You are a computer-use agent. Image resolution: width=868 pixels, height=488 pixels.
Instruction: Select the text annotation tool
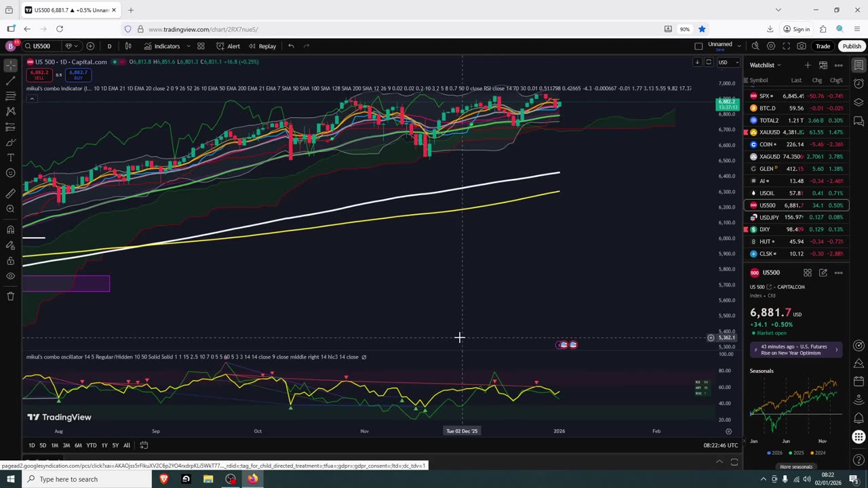point(10,158)
